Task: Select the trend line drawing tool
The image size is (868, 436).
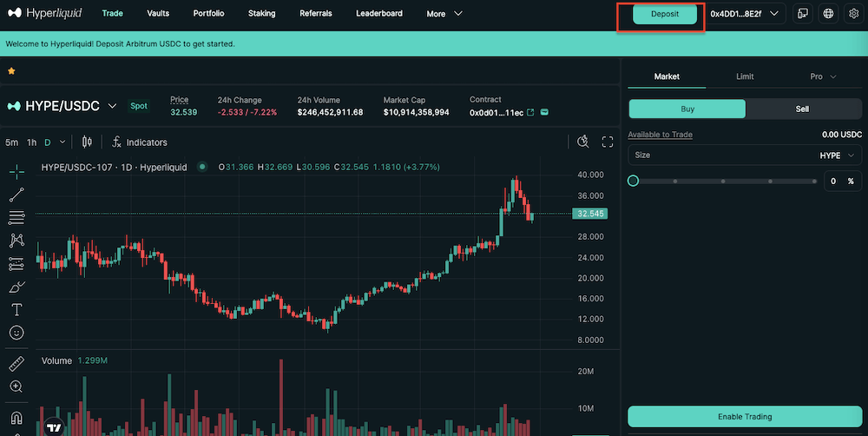Action: pyautogui.click(x=16, y=195)
